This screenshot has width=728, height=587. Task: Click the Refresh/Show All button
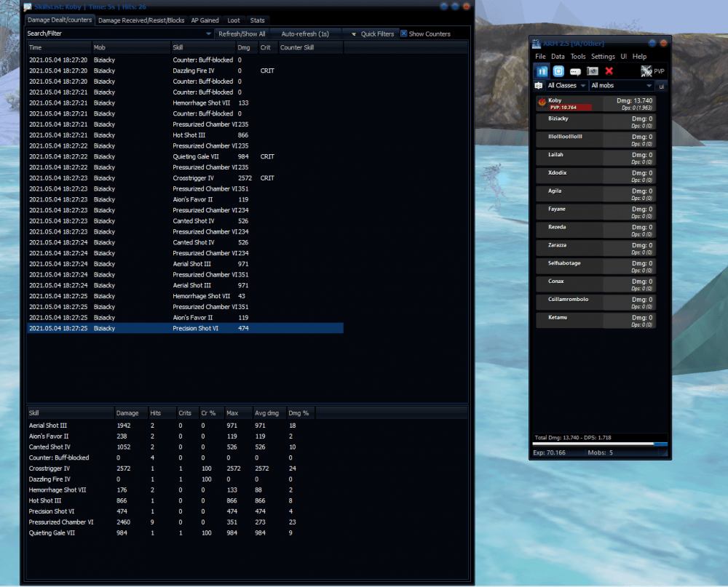242,34
